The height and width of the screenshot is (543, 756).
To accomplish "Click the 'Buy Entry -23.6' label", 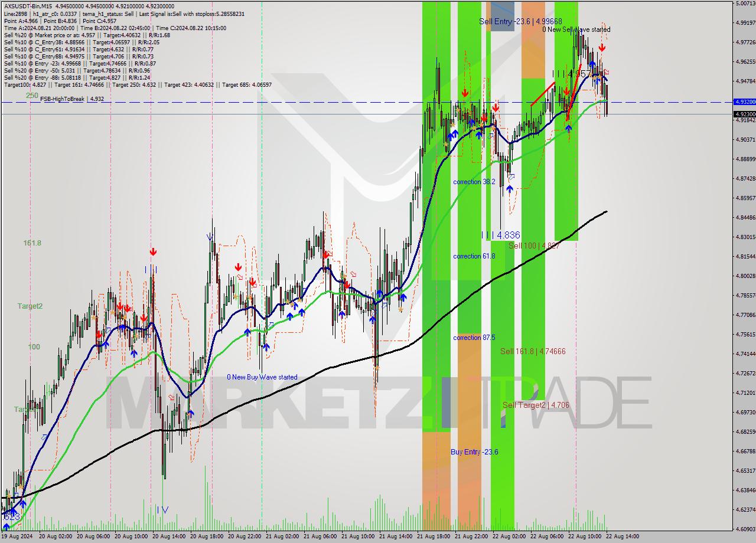I will [x=474, y=452].
